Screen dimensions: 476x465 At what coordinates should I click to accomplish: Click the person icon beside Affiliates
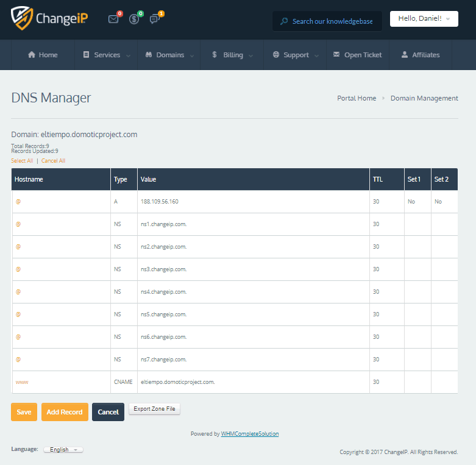coord(405,55)
